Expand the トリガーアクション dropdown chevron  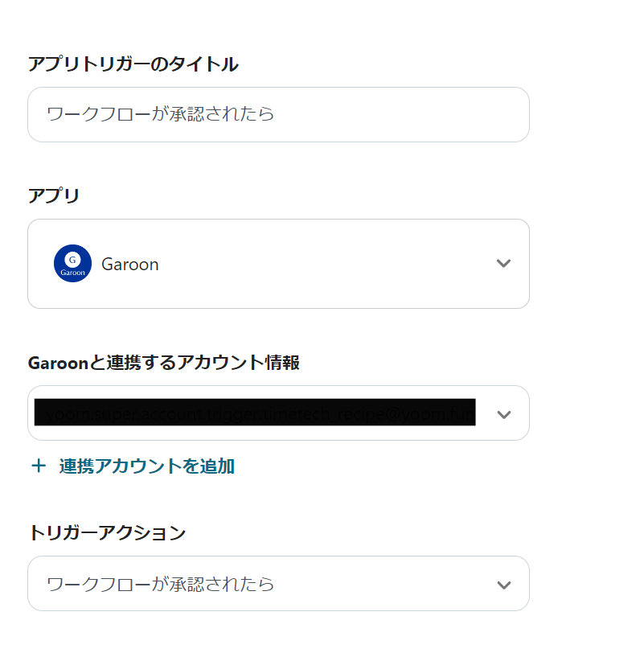(503, 585)
